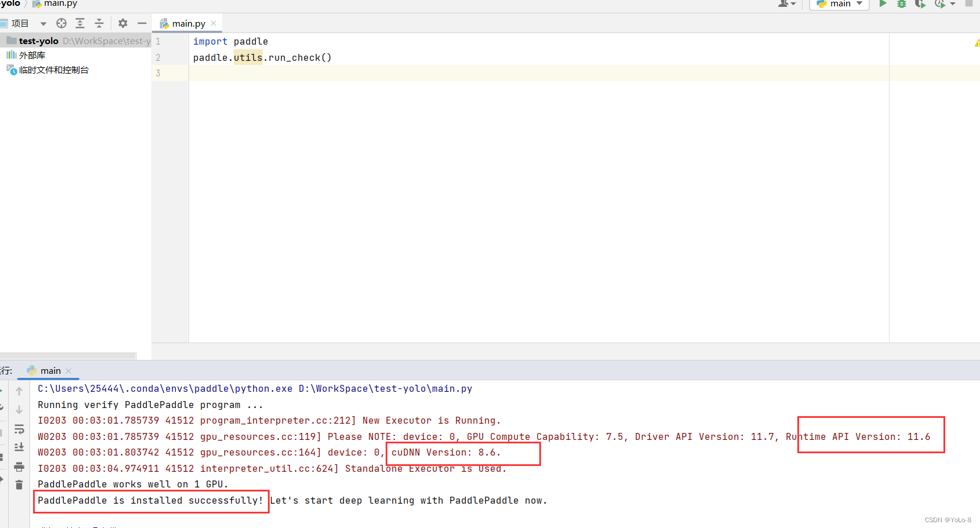
Task: Close the main.py editor tab
Action: (x=213, y=23)
